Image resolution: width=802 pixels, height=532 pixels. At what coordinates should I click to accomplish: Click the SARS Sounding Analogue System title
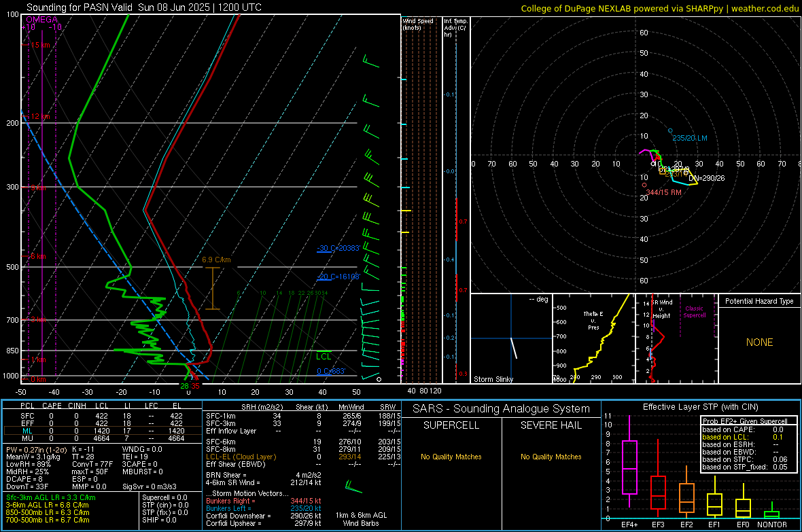point(502,408)
